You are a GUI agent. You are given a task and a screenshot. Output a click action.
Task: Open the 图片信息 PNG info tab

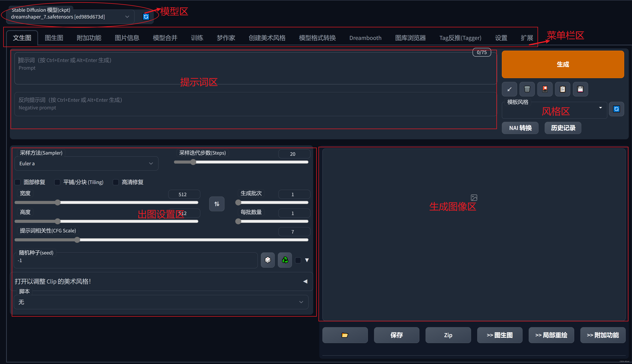127,38
